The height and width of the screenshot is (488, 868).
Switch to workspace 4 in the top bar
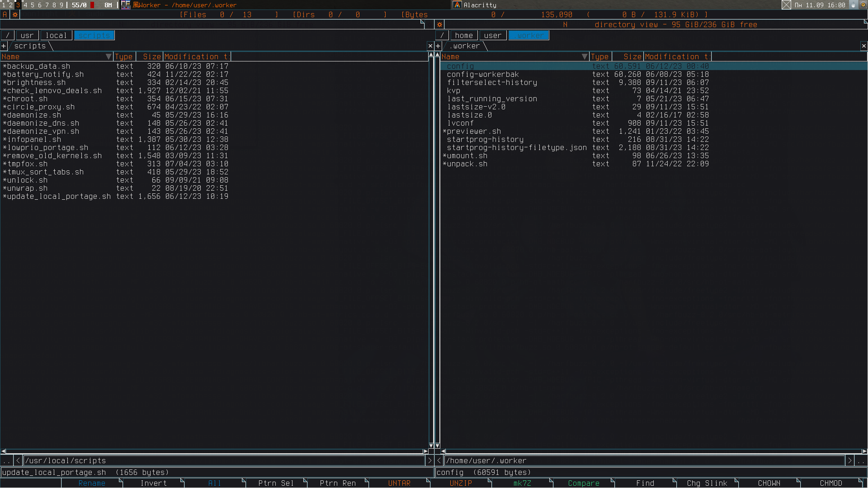25,5
